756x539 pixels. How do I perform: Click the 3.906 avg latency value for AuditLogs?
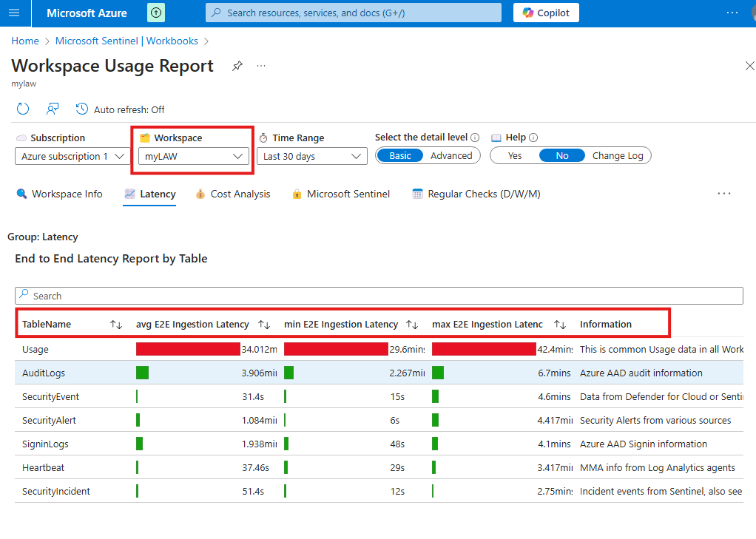(259, 373)
